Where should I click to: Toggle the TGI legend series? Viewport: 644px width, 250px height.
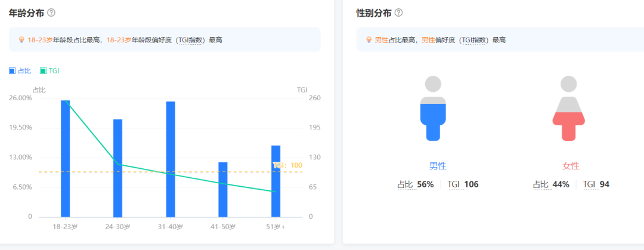pos(49,71)
